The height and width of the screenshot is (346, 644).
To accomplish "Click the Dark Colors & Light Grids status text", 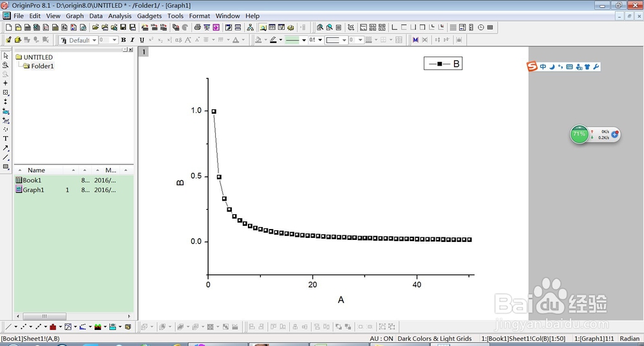I will coord(435,339).
